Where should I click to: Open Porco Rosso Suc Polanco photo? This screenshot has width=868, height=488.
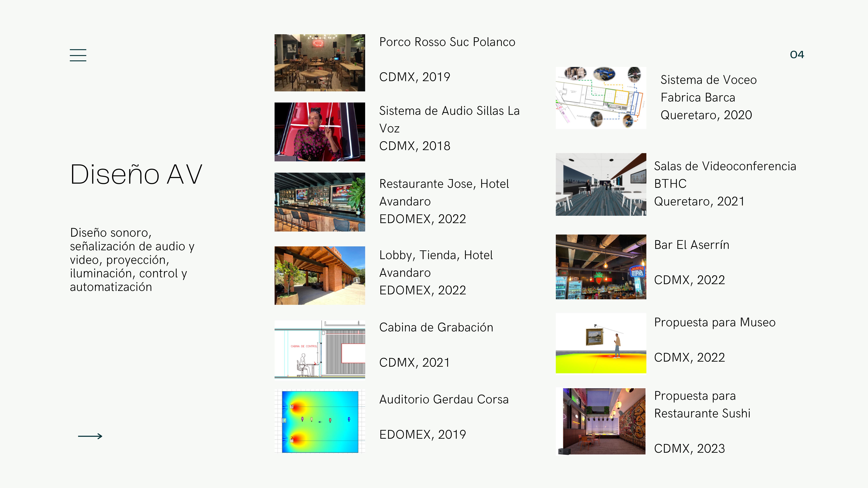(319, 63)
